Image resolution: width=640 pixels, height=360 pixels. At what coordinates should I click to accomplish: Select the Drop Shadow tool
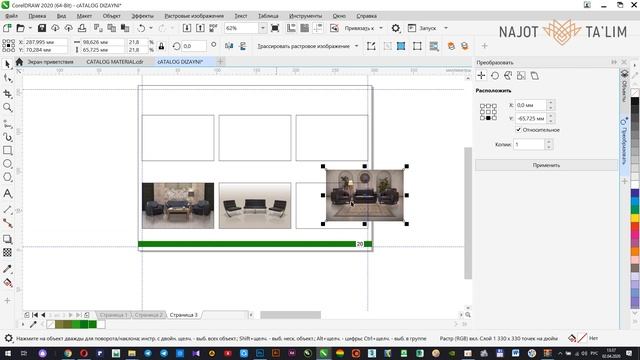pos(7,239)
